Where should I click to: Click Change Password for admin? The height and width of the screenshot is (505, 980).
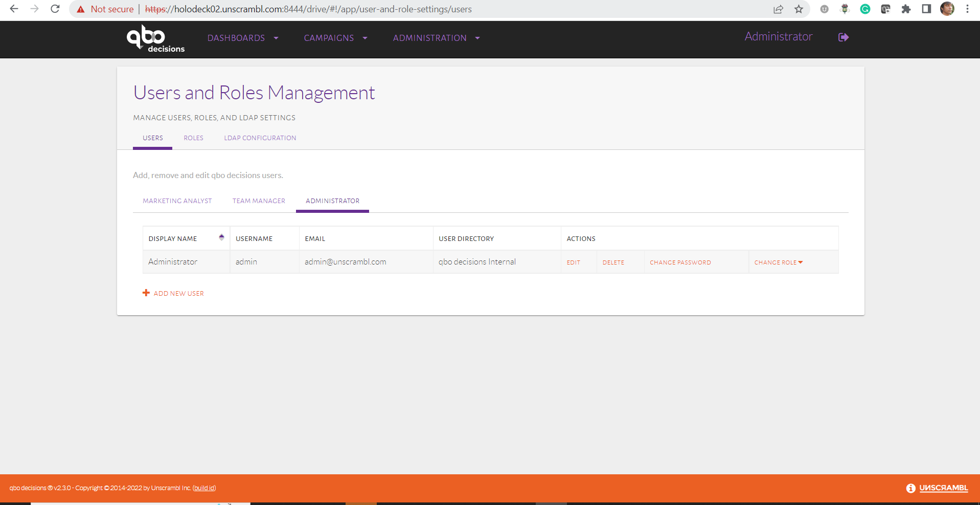pos(680,262)
